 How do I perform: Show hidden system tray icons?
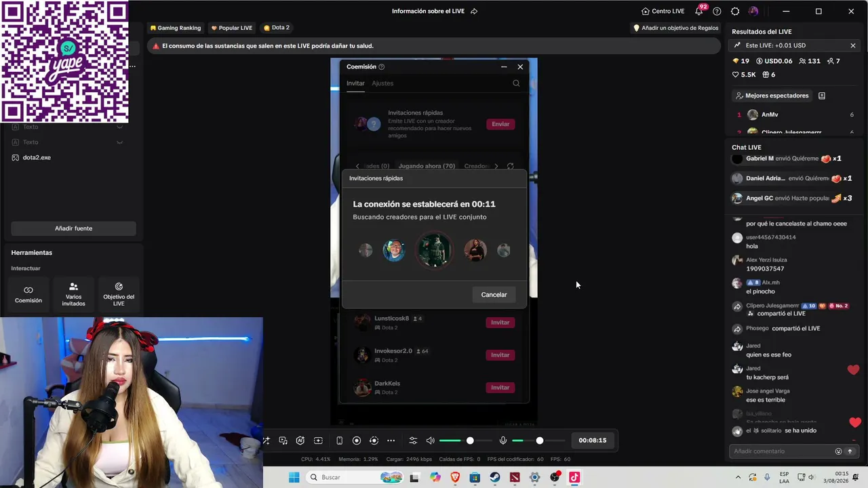click(x=737, y=477)
